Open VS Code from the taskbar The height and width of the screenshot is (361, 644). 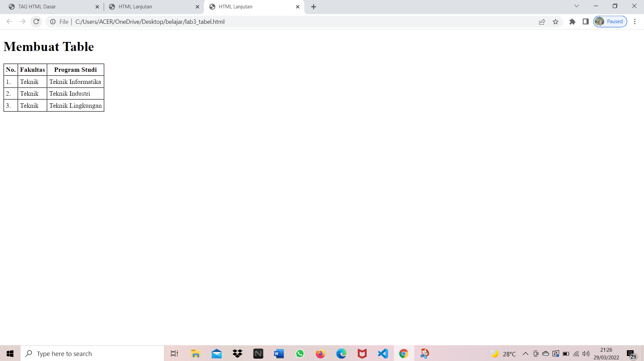(x=383, y=353)
